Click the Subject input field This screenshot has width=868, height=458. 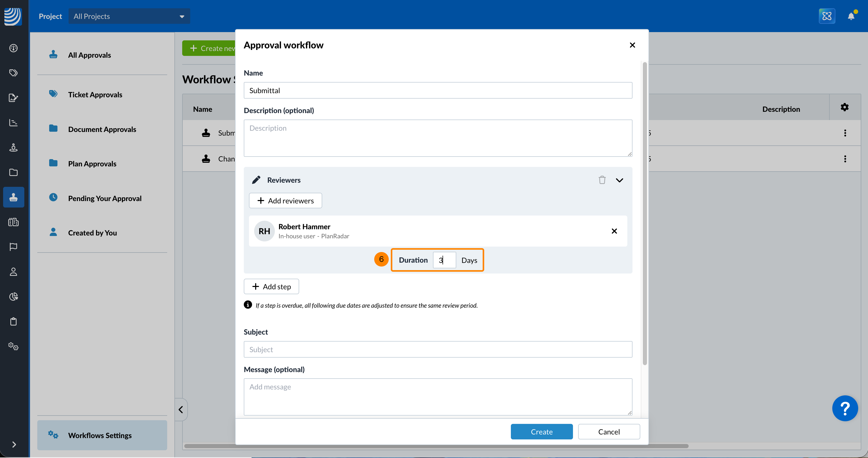pos(438,350)
